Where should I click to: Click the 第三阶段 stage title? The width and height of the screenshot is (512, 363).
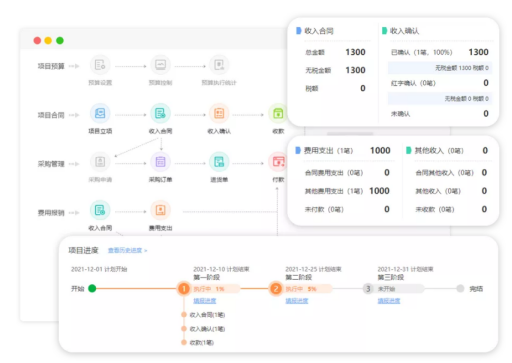point(390,277)
